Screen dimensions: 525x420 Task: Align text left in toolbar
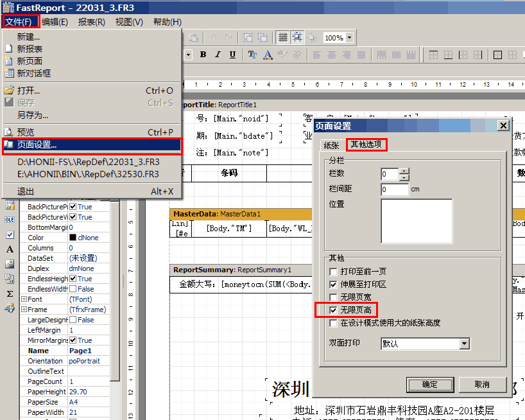[317, 55]
